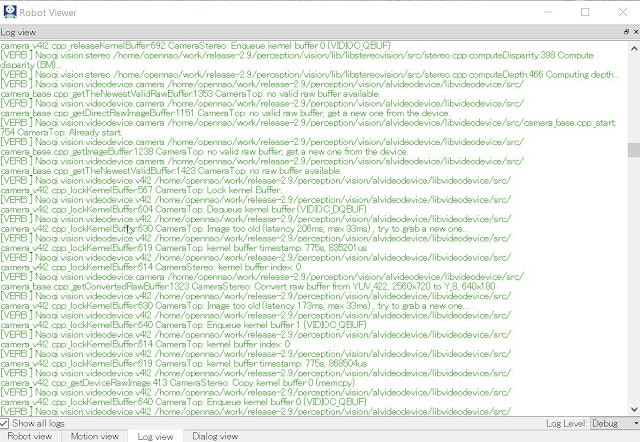Click log line '754 CameraTop: Already start'
Viewport: 640px width, 442px height.
pyautogui.click(x=61, y=132)
